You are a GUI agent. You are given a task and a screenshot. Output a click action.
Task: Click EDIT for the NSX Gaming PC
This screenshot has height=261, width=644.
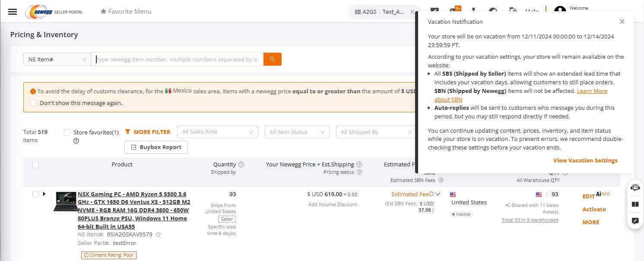(x=589, y=196)
